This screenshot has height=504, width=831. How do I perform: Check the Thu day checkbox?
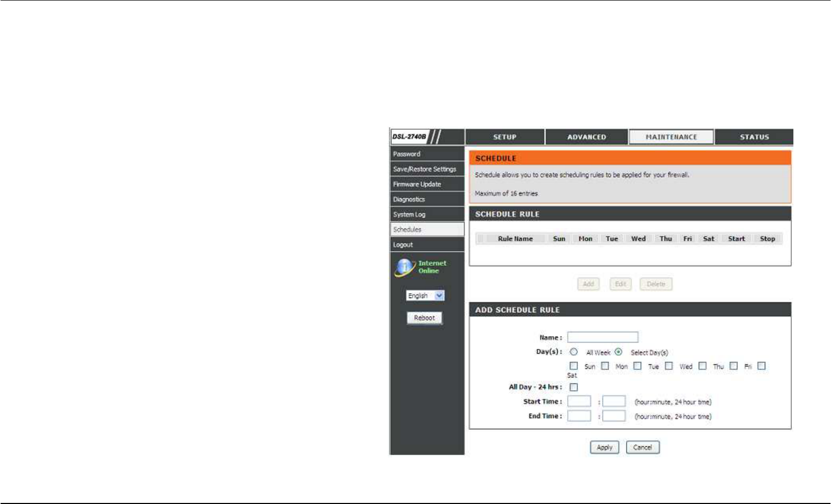pos(702,366)
